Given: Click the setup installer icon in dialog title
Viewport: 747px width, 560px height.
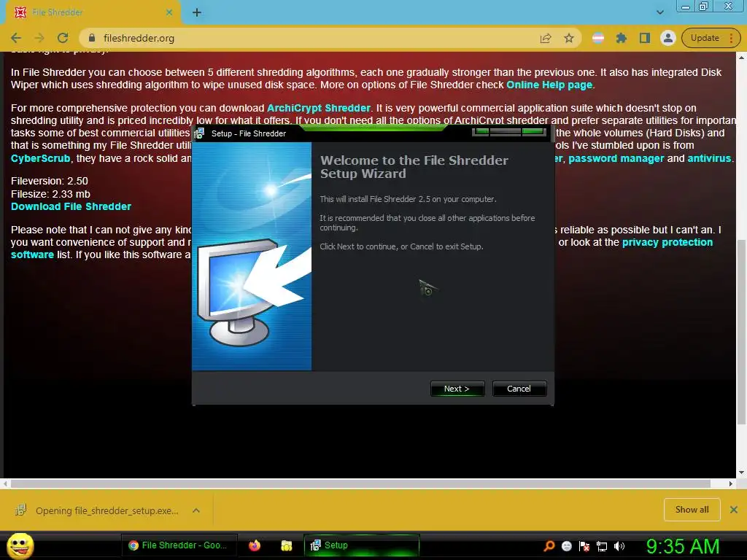Looking at the screenshot, I should (199, 133).
